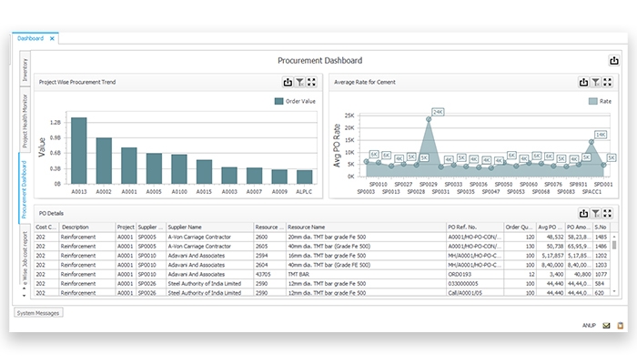Maximize the PO Details panel
637x364 pixels.
(x=607, y=213)
